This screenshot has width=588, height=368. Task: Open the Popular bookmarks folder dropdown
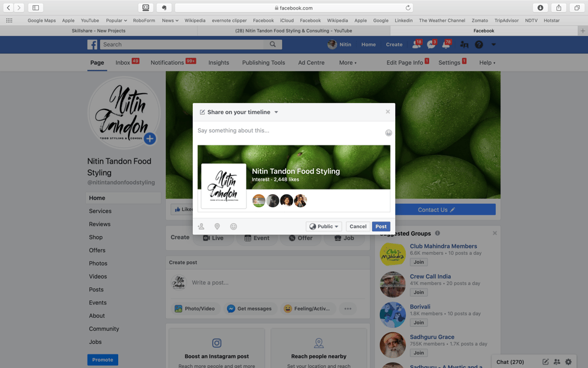point(116,20)
